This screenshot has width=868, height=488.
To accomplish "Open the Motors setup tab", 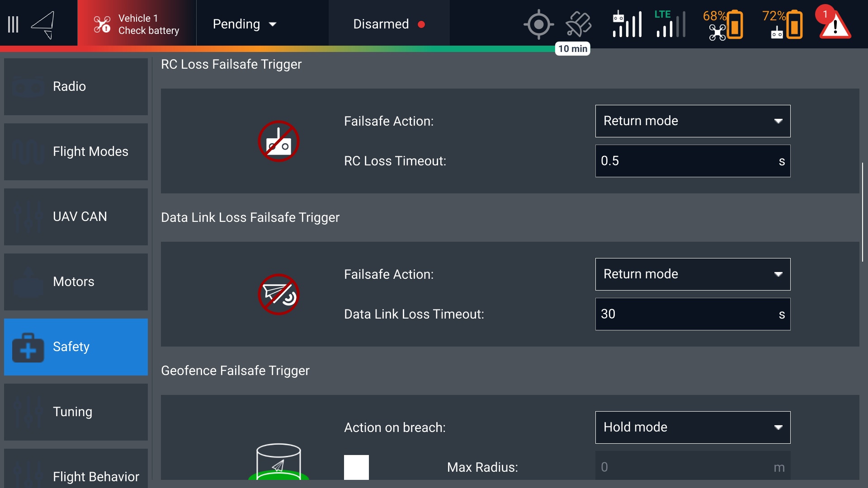I will click(76, 282).
